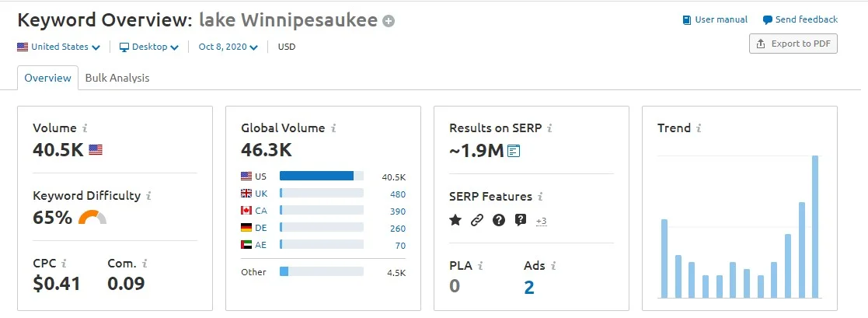Click the Export to PDF button
Screen dimensions: 868x318
(x=793, y=44)
